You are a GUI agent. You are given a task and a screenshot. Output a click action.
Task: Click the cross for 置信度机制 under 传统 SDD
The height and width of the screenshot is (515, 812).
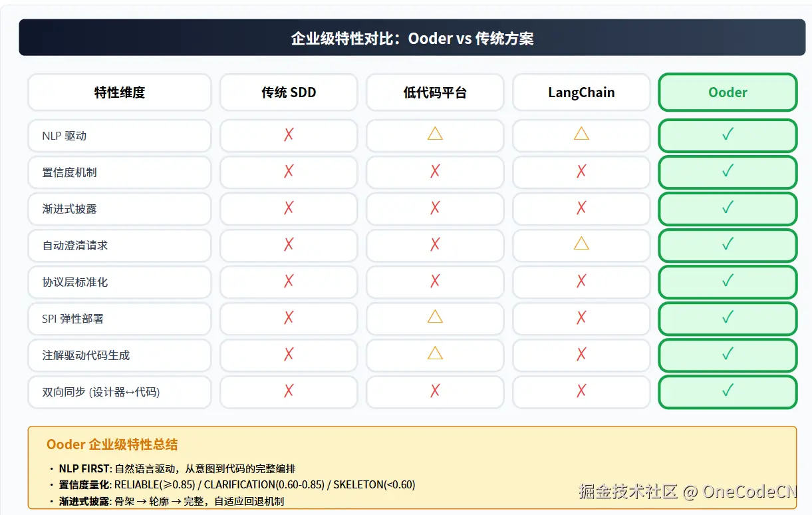click(289, 172)
